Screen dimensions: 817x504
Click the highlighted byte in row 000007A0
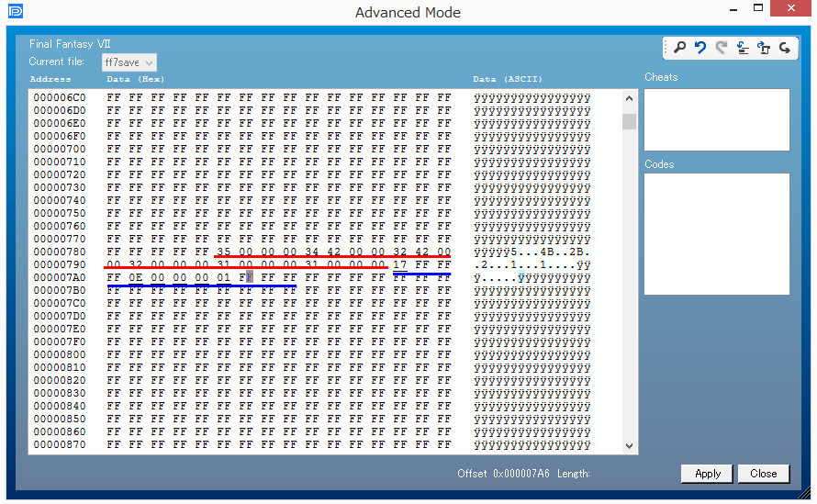tap(246, 277)
